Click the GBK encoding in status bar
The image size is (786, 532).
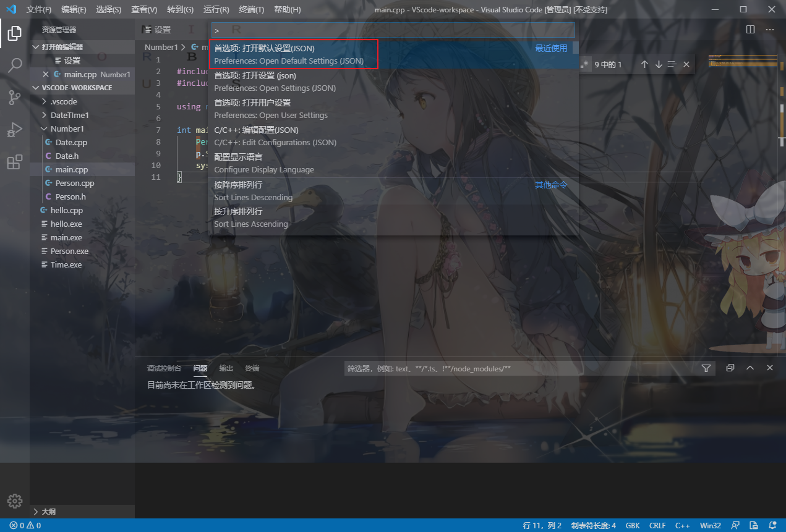tap(633, 525)
